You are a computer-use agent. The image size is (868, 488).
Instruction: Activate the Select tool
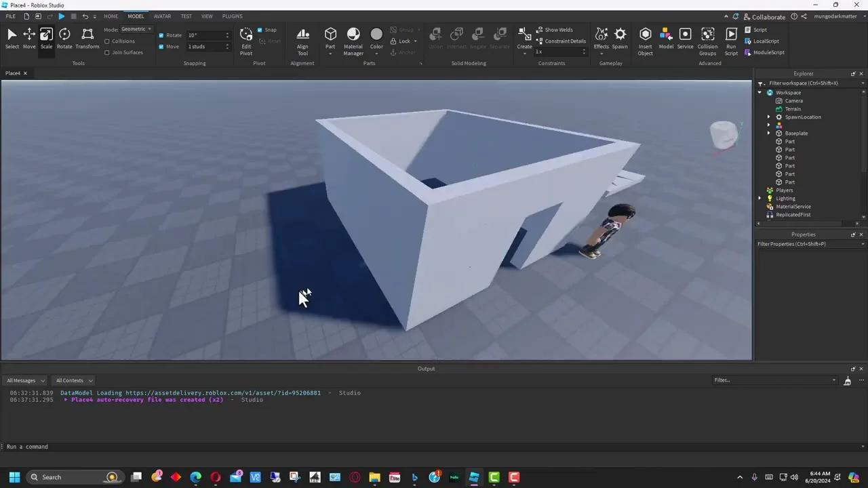pos(12,39)
